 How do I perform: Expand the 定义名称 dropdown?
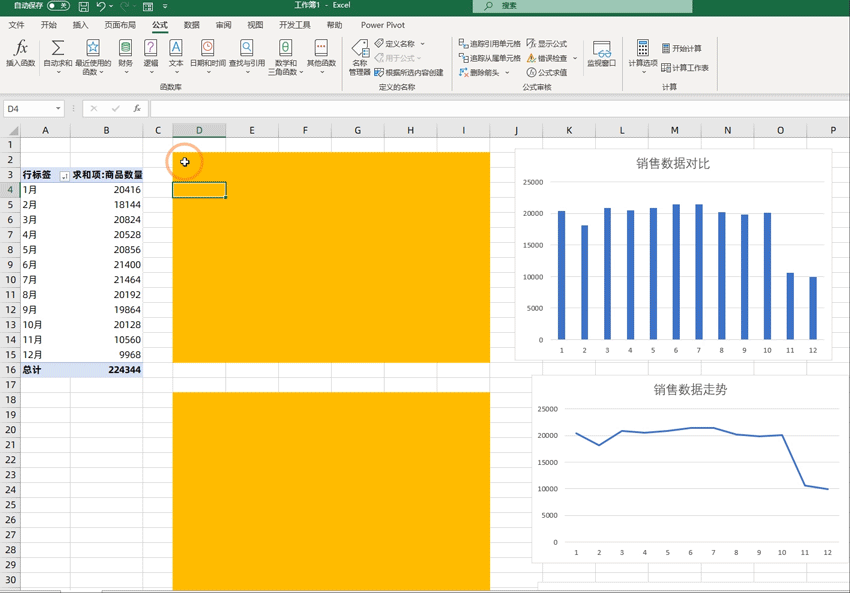423,44
